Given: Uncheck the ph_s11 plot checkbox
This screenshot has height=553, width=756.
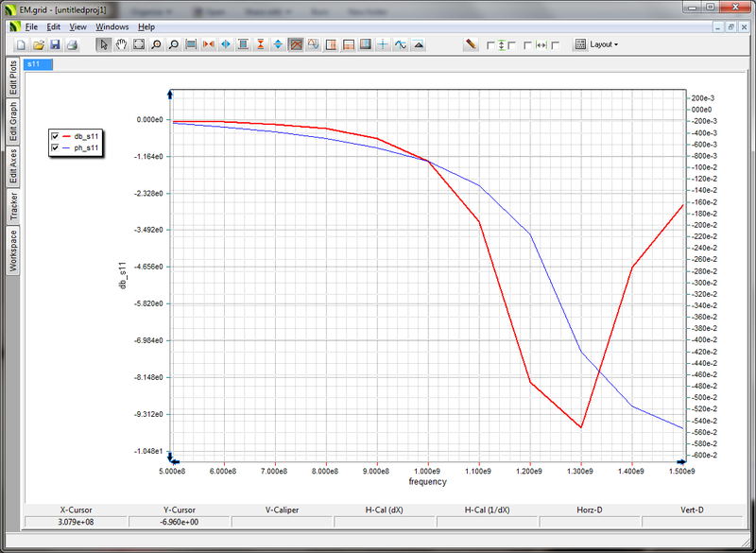Looking at the screenshot, I should click(55, 147).
